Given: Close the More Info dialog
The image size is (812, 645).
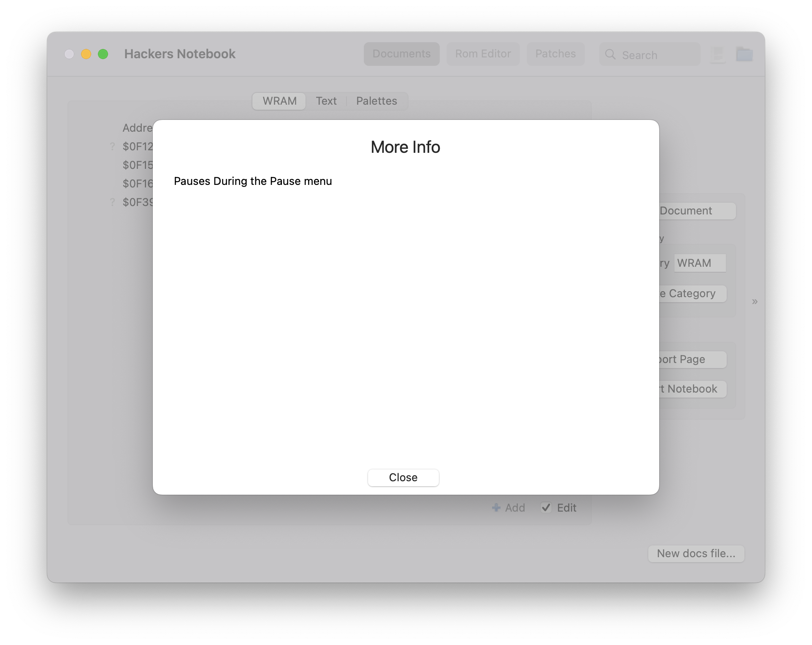Looking at the screenshot, I should 403,477.
